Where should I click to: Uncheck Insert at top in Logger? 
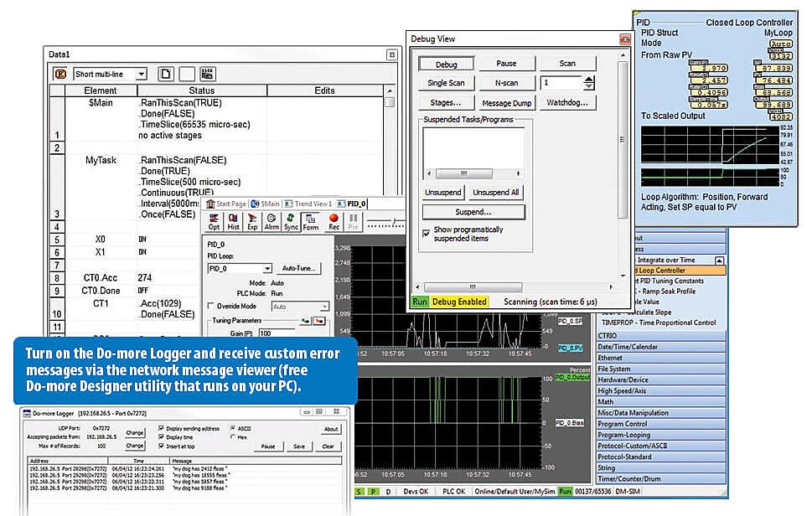tap(161, 446)
